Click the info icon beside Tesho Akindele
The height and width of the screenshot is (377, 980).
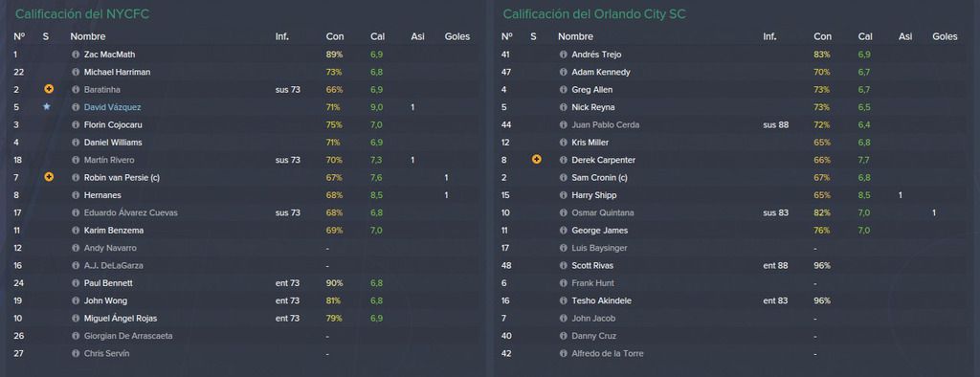tap(563, 300)
